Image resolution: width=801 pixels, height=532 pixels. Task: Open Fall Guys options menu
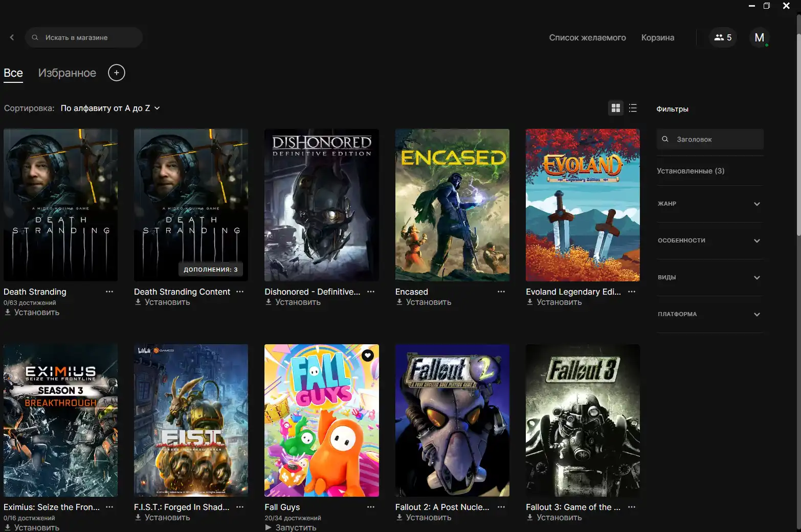coord(371,507)
